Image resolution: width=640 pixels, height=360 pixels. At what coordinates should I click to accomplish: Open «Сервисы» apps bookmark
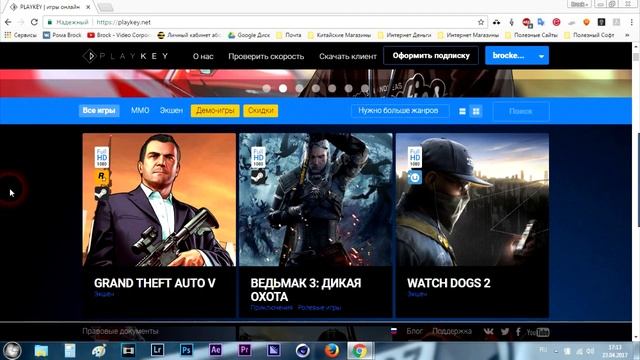pos(20,35)
